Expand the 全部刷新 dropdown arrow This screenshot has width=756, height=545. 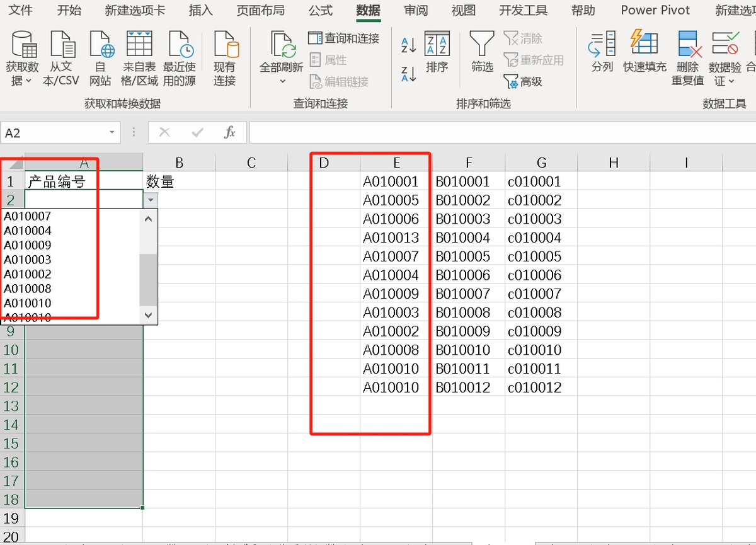pyautogui.click(x=283, y=81)
